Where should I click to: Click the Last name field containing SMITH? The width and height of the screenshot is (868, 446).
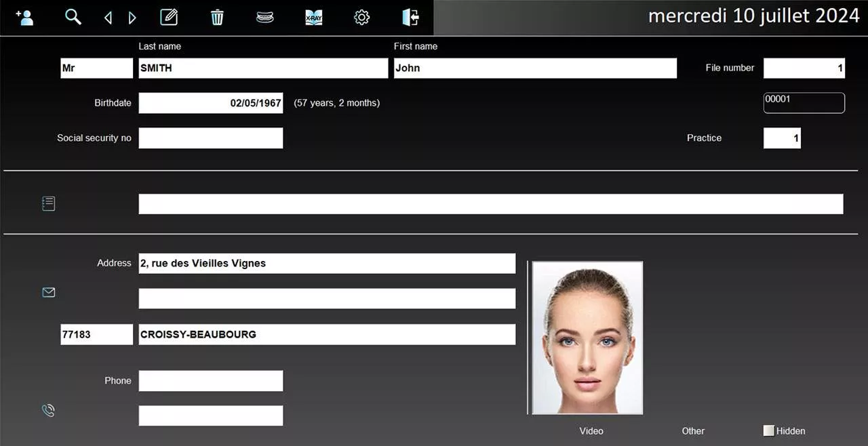click(262, 68)
